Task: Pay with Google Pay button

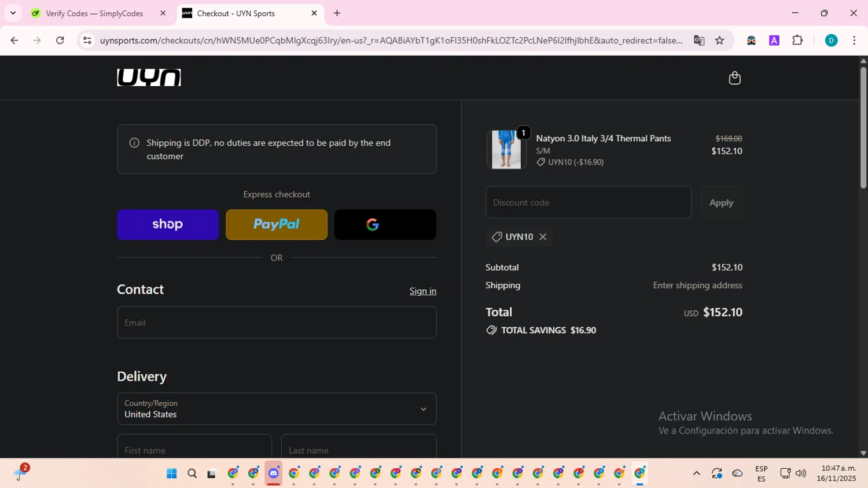Action: click(x=385, y=225)
